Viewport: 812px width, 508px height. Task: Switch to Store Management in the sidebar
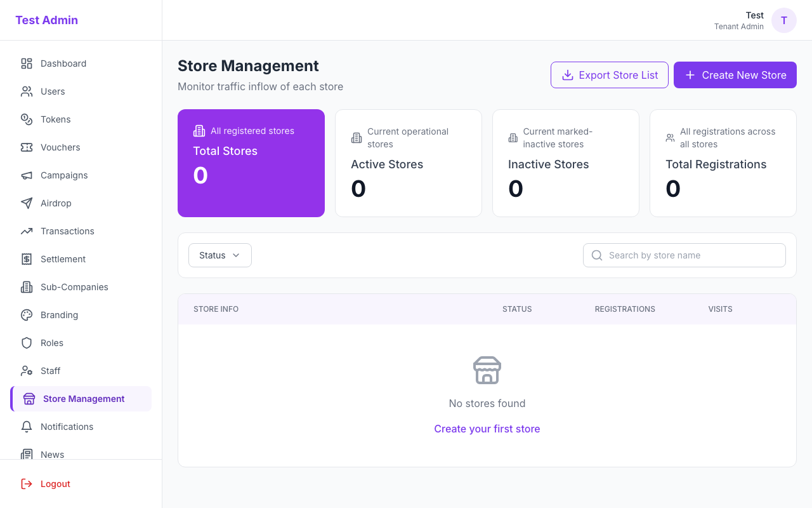coord(84,399)
